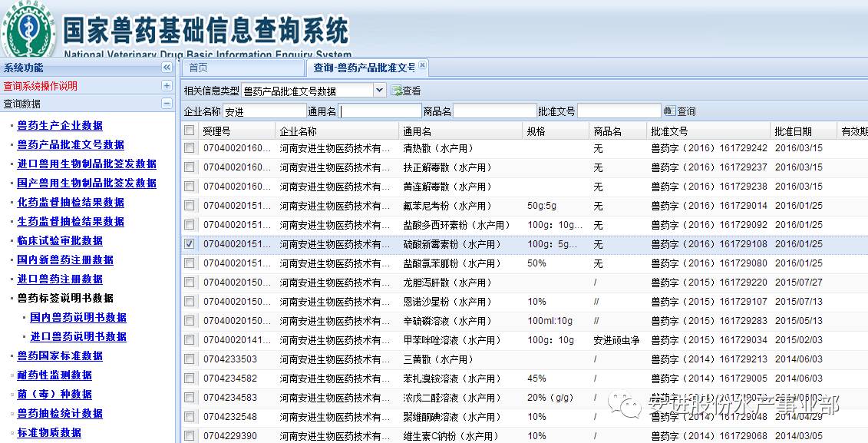The height and width of the screenshot is (443, 868).
Task: Open 国内兽药说明书数据 link
Action: 78,317
